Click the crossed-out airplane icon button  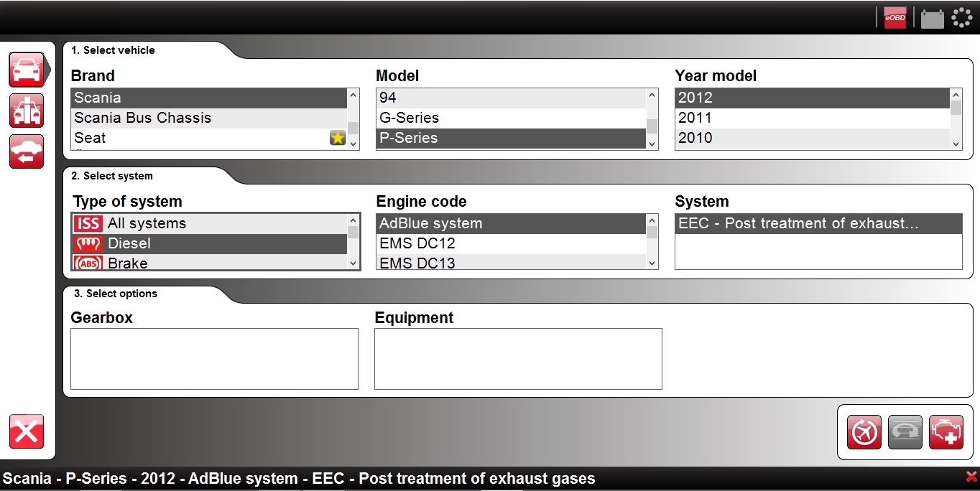[x=864, y=432]
